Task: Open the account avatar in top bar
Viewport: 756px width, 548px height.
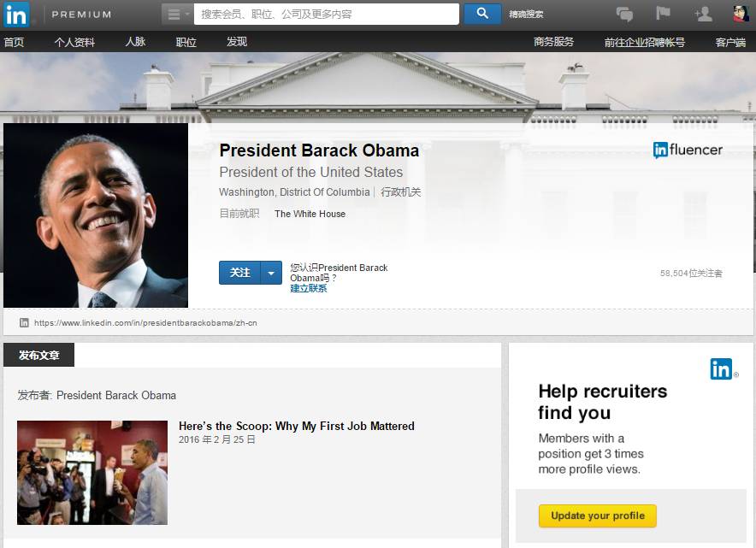Action: coord(741,14)
